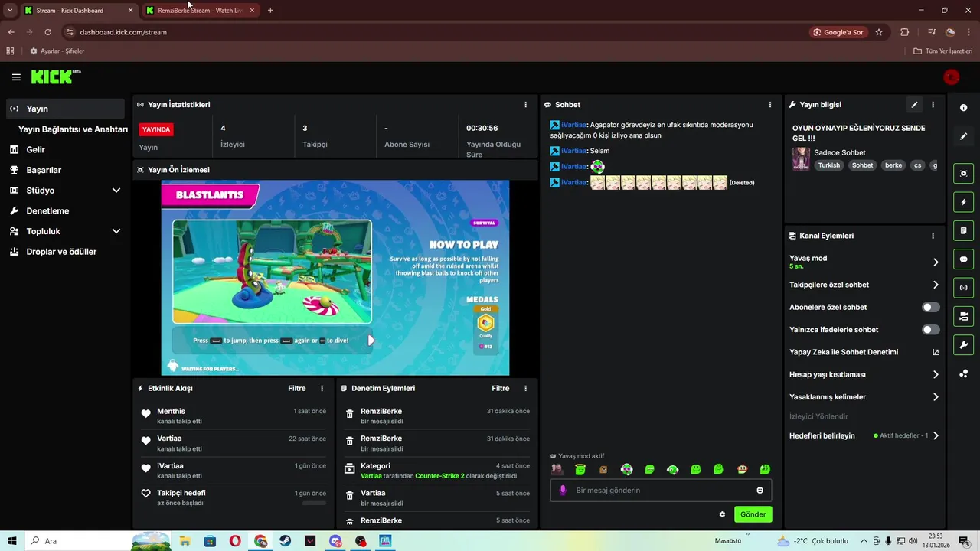Click the Bir mesaj gönderin input field

[661, 491]
